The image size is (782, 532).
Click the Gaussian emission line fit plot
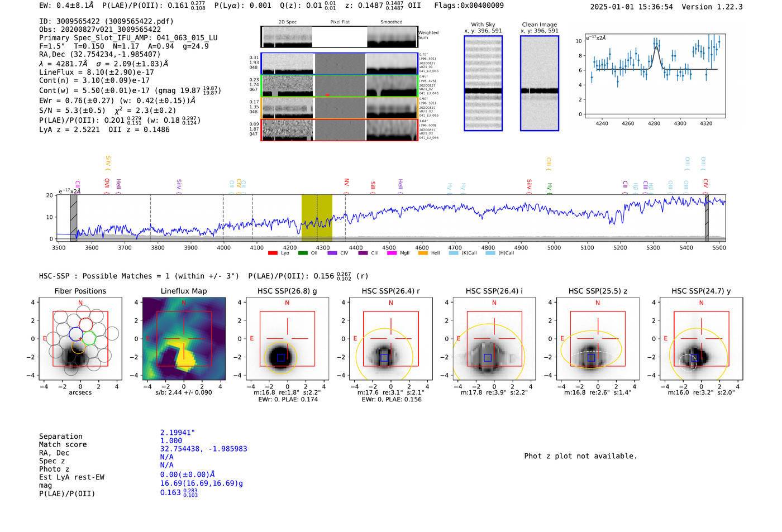(x=654, y=76)
